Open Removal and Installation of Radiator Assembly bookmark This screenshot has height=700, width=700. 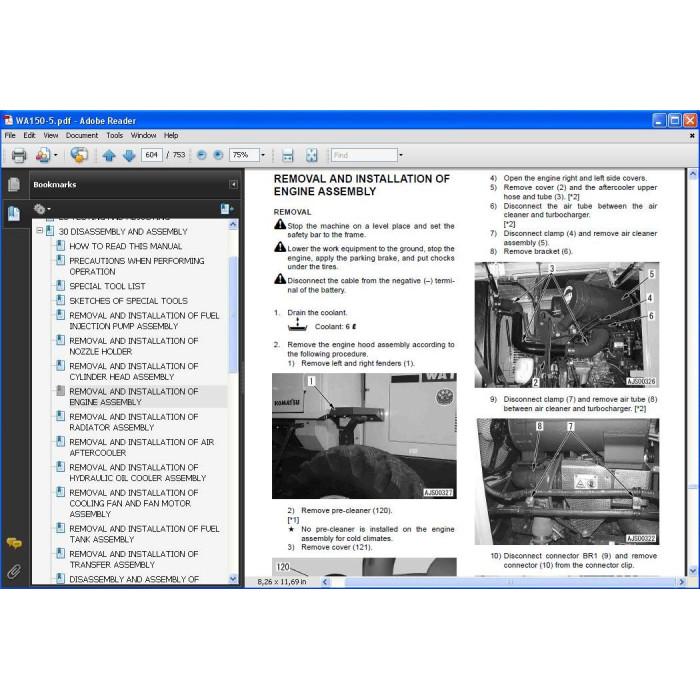tap(133, 422)
